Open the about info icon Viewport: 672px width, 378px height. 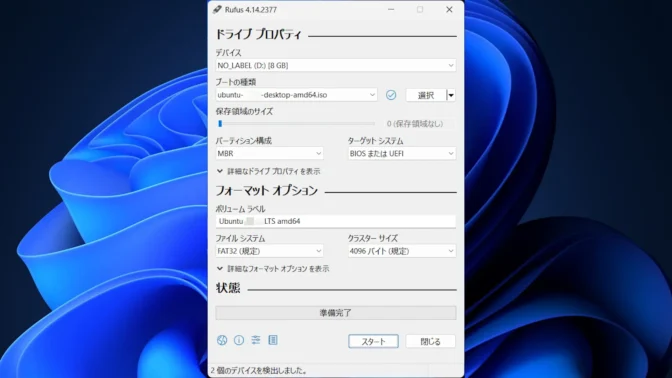click(239, 340)
